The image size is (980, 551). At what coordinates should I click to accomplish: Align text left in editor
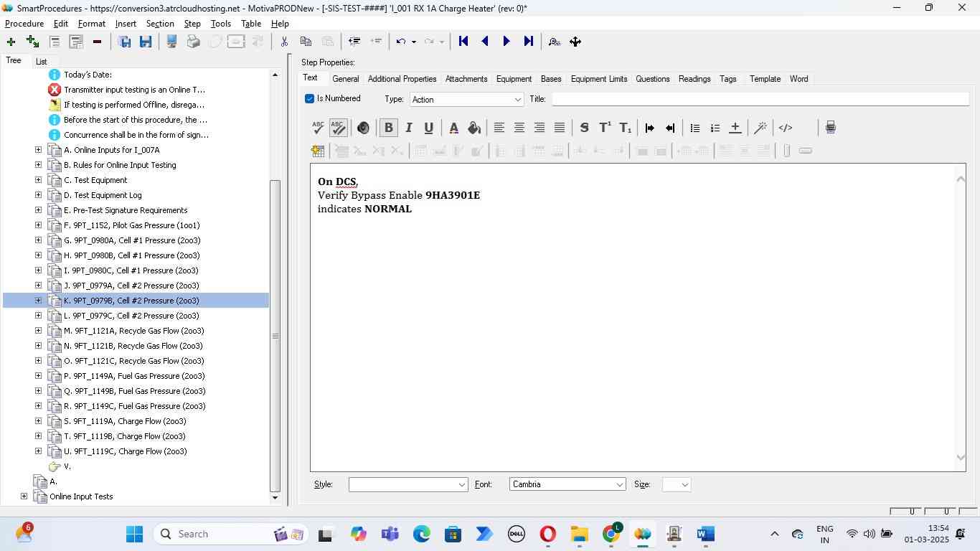499,128
